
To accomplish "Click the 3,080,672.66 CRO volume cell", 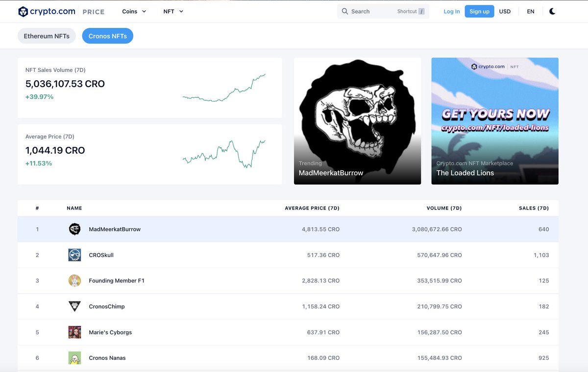I will pos(437,229).
